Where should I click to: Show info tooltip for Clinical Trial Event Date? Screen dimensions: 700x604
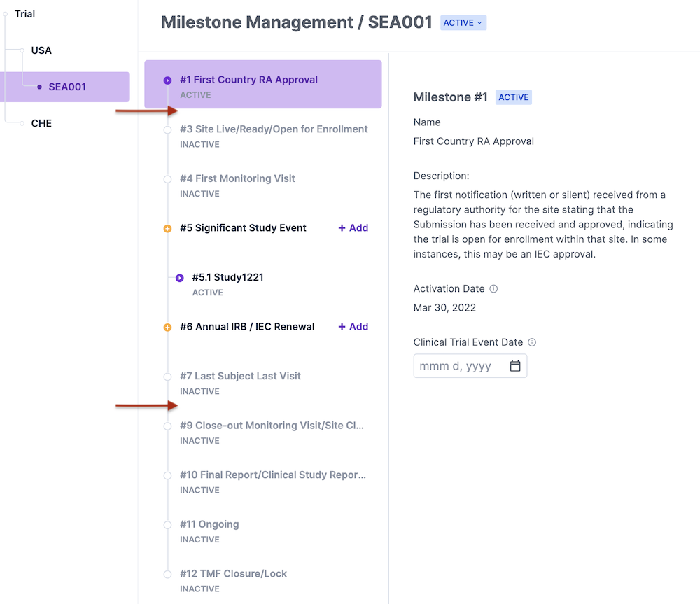(532, 342)
